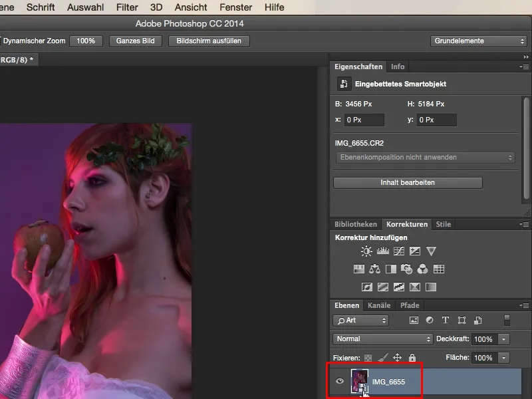532x399 pixels.
Task: Open the Fenster menu
Action: (x=236, y=7)
